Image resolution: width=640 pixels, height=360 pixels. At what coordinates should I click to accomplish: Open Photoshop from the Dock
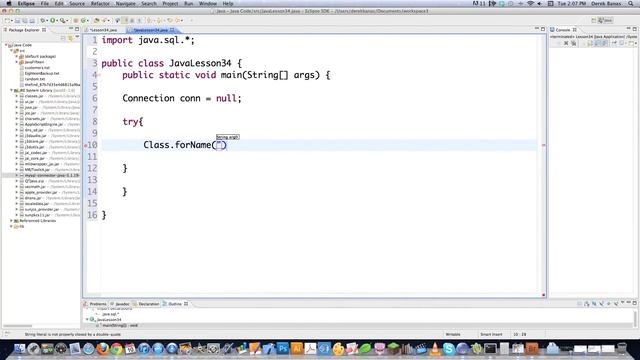point(282,349)
